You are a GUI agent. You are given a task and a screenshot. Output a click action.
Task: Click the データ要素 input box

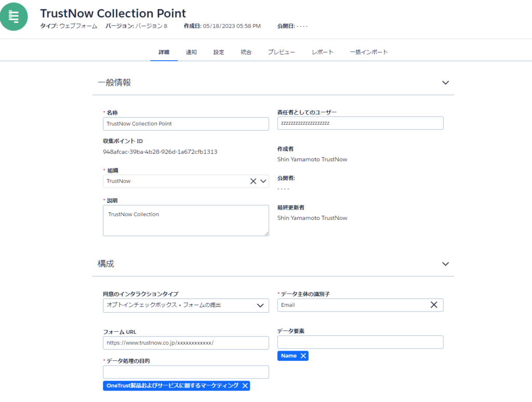coord(360,342)
